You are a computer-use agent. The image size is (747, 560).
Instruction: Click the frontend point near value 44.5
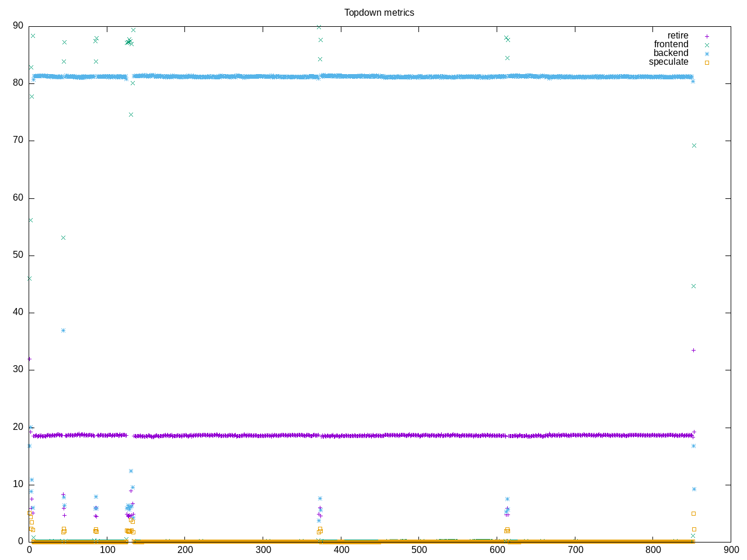tap(693, 286)
